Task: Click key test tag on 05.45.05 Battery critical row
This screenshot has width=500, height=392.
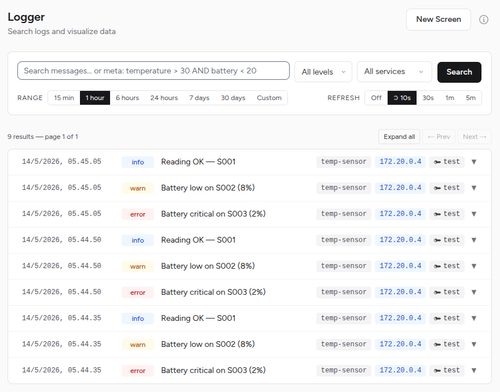Action: click(x=447, y=214)
